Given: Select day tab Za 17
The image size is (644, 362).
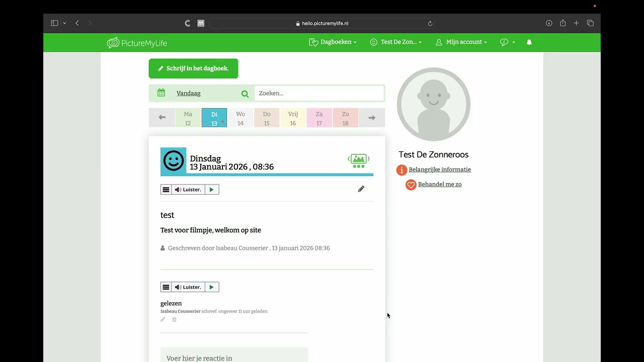Looking at the screenshot, I should (x=319, y=118).
